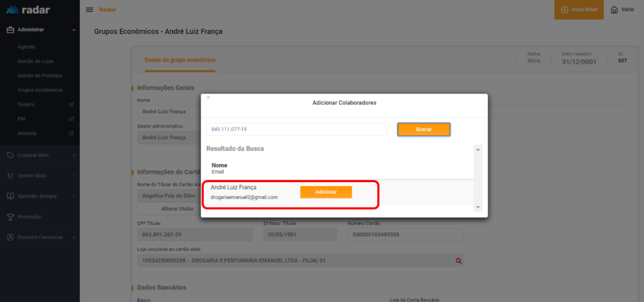Viewport: 644px width, 302px height.
Task: Click the Administrar briefcase icon
Action: 10,29
